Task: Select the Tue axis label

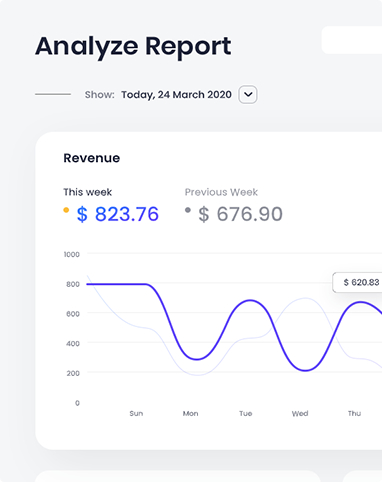Action: [245, 413]
